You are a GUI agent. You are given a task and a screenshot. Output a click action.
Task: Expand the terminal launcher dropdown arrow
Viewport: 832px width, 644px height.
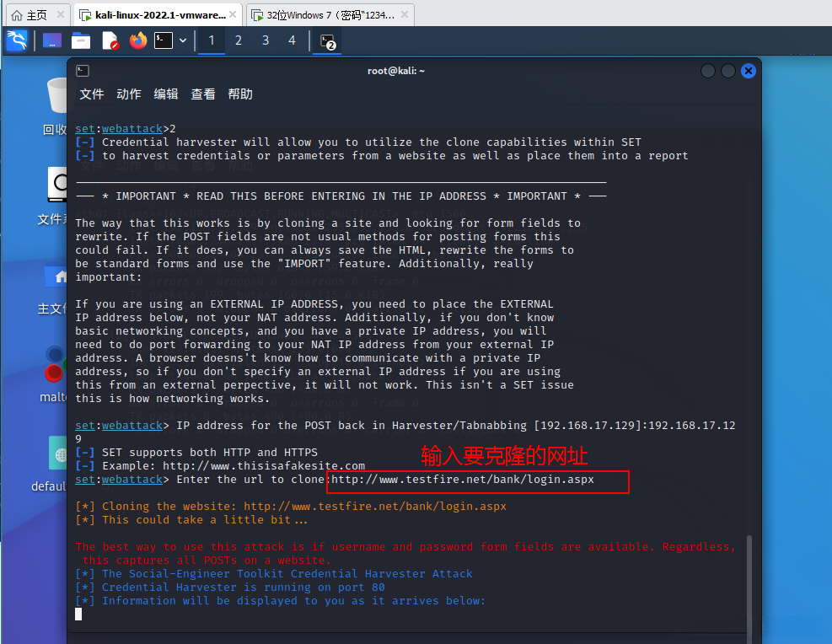coord(183,40)
